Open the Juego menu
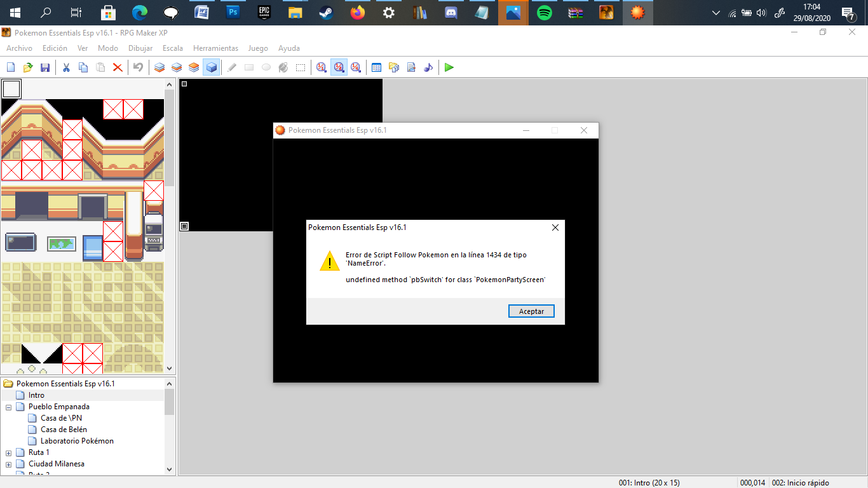This screenshot has width=868, height=488. click(257, 48)
